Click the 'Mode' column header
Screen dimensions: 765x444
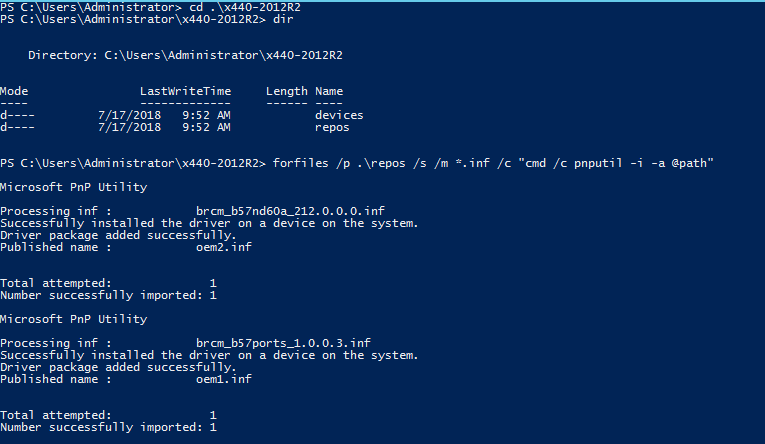click(x=14, y=91)
